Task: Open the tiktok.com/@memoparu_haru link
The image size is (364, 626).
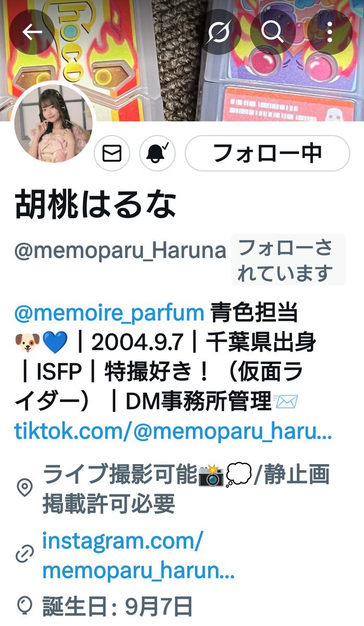Action: [173, 431]
